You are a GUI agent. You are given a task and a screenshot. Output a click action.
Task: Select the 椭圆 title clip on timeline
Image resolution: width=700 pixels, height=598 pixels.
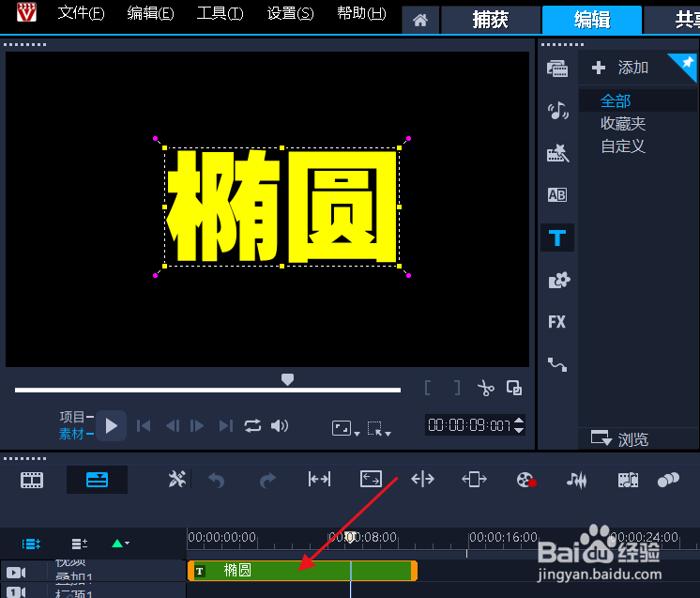point(302,571)
